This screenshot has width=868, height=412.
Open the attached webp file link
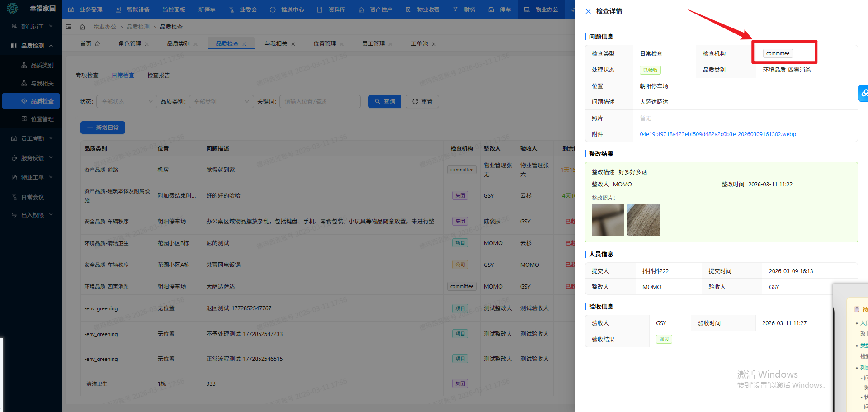click(717, 134)
